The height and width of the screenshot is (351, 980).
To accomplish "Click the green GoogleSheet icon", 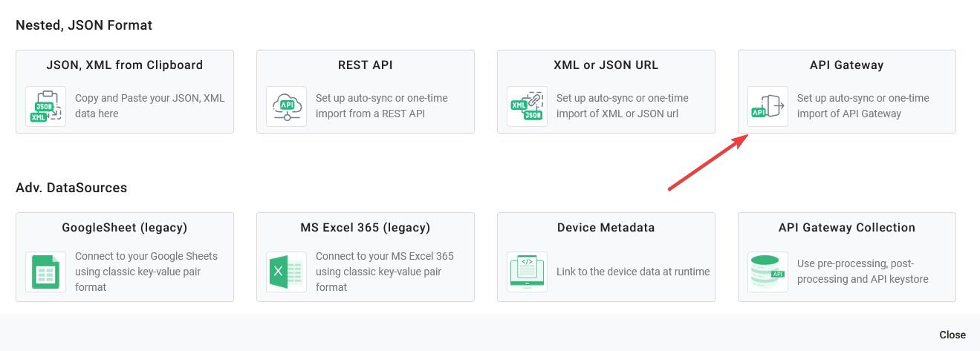I will [x=45, y=272].
